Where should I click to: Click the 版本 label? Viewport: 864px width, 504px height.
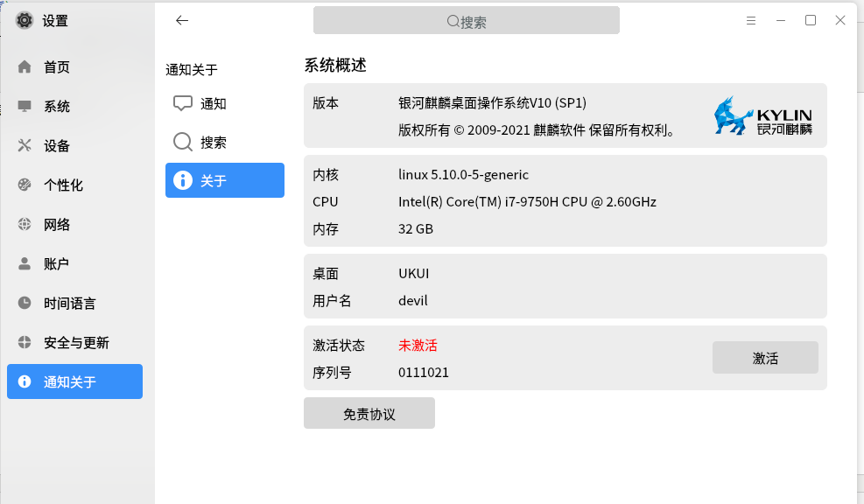tap(325, 103)
